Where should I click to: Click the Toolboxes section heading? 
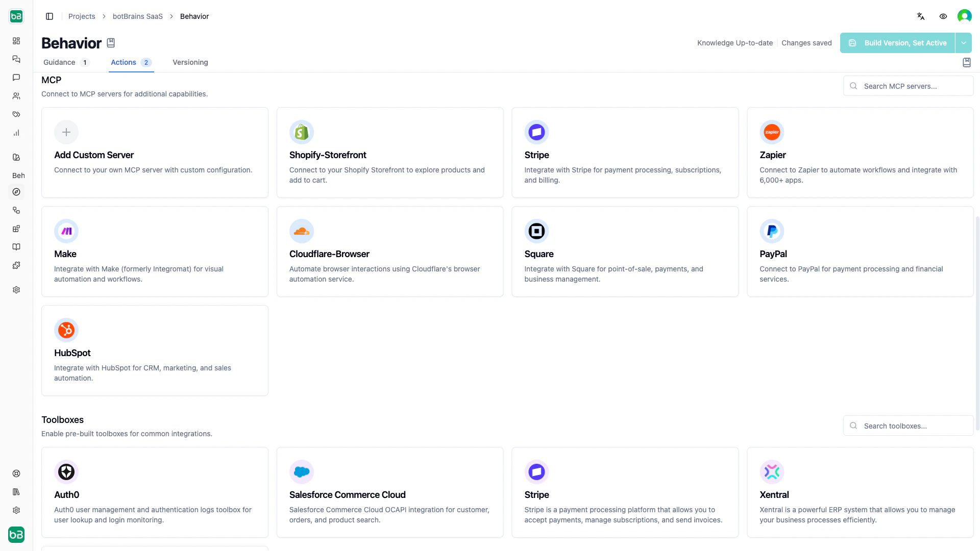(x=62, y=420)
